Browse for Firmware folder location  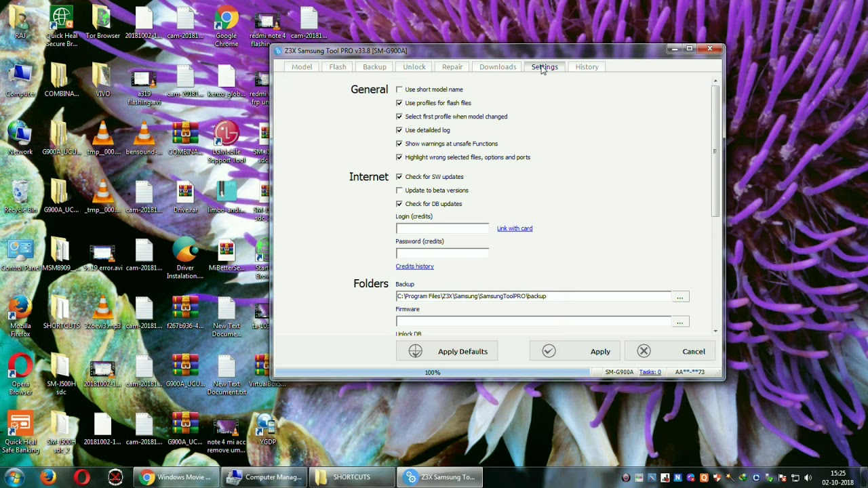pyautogui.click(x=679, y=322)
